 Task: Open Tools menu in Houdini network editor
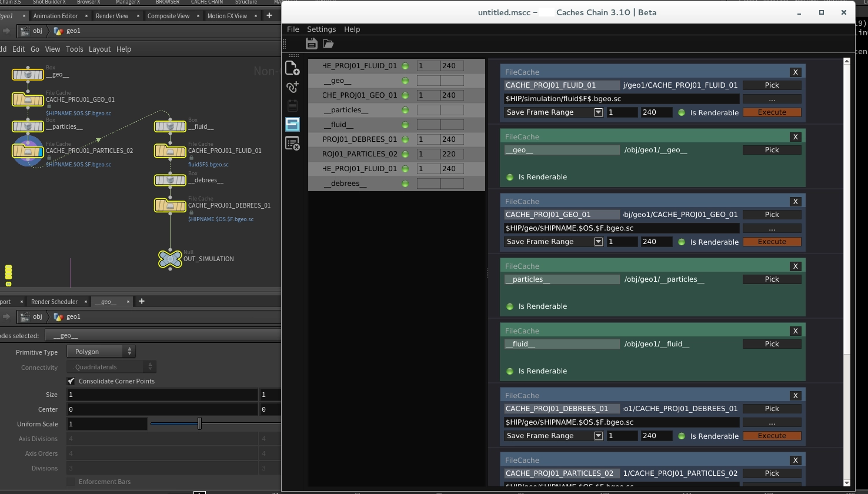(x=74, y=49)
